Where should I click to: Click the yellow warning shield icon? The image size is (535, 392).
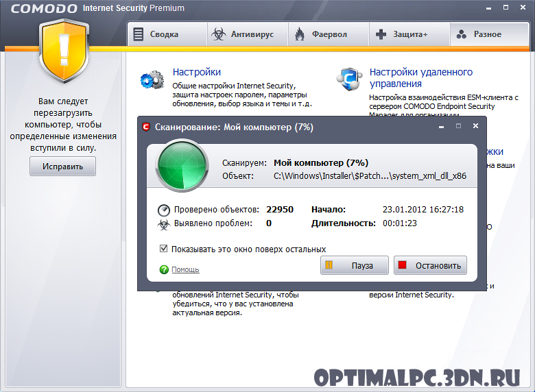[x=64, y=51]
